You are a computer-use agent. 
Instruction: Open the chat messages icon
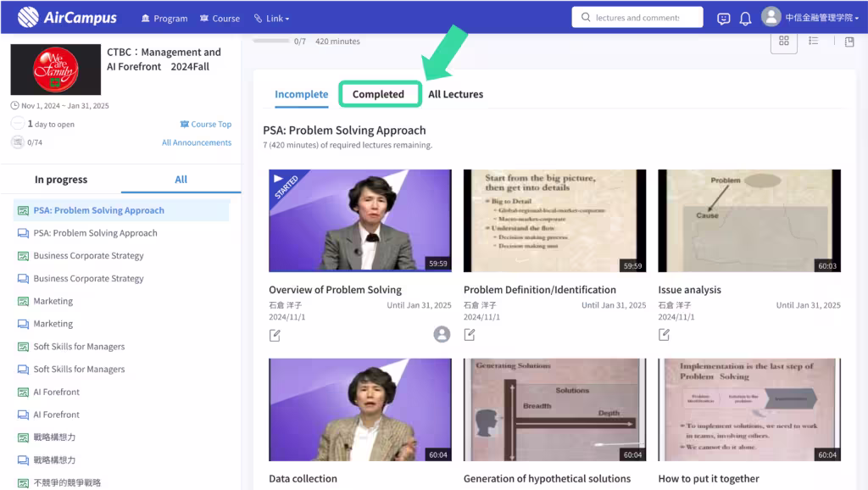tap(723, 19)
